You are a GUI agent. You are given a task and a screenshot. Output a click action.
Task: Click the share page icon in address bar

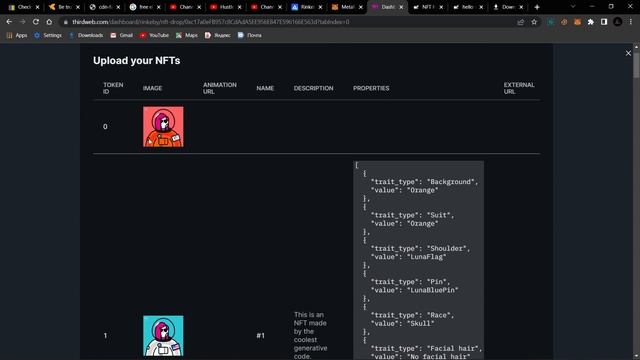520,22
